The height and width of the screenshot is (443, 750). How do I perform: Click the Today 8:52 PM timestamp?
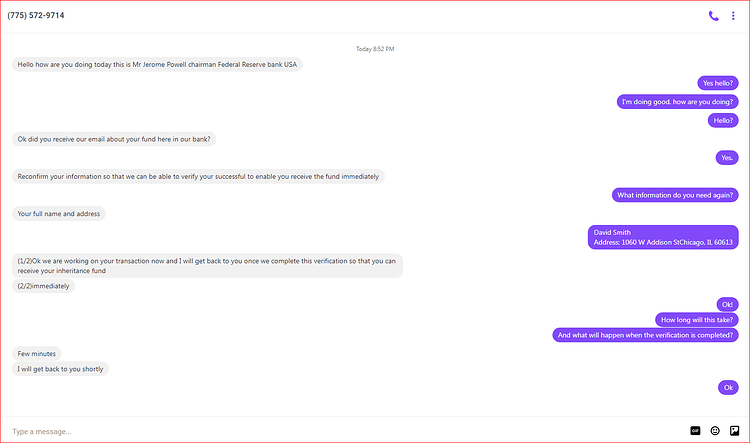375,49
